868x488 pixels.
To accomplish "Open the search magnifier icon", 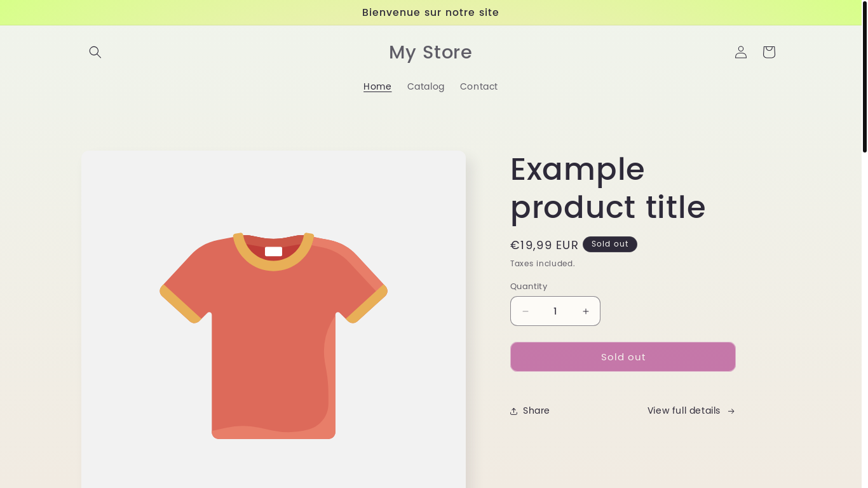I will click(x=95, y=52).
